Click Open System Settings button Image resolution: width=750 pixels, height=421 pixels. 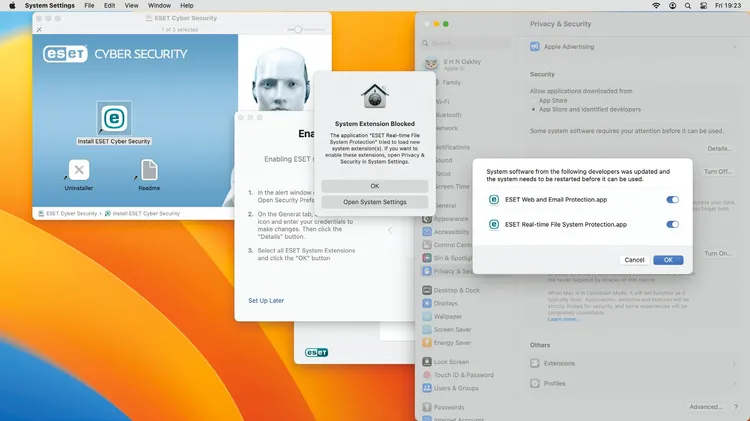[x=375, y=202]
